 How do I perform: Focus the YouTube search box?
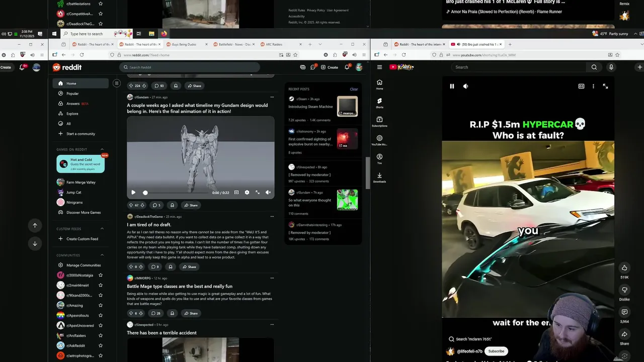click(x=519, y=67)
